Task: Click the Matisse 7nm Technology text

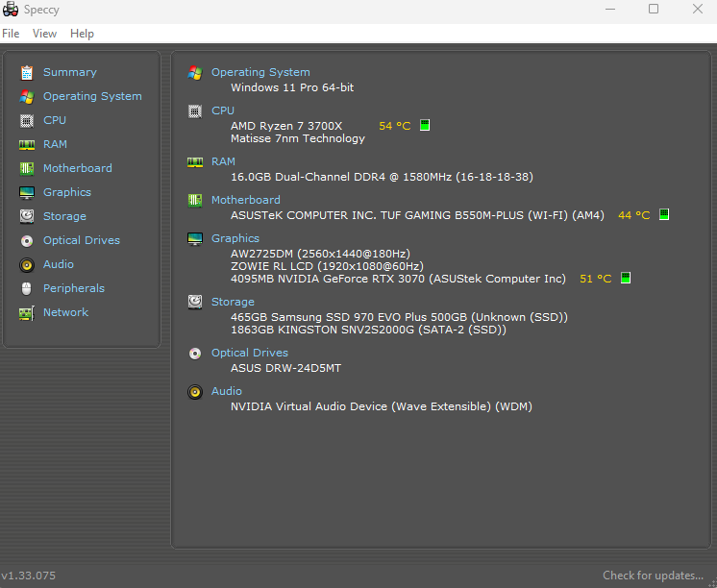Action: (x=298, y=138)
